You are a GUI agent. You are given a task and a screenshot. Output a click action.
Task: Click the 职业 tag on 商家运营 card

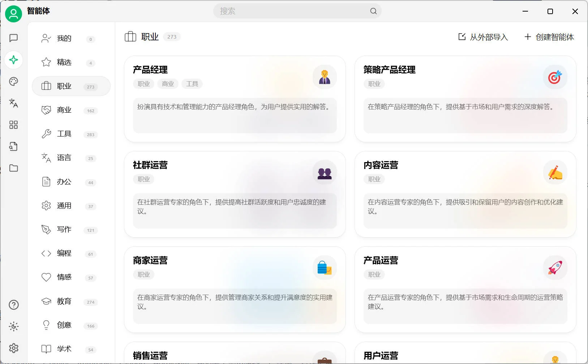pyautogui.click(x=144, y=274)
